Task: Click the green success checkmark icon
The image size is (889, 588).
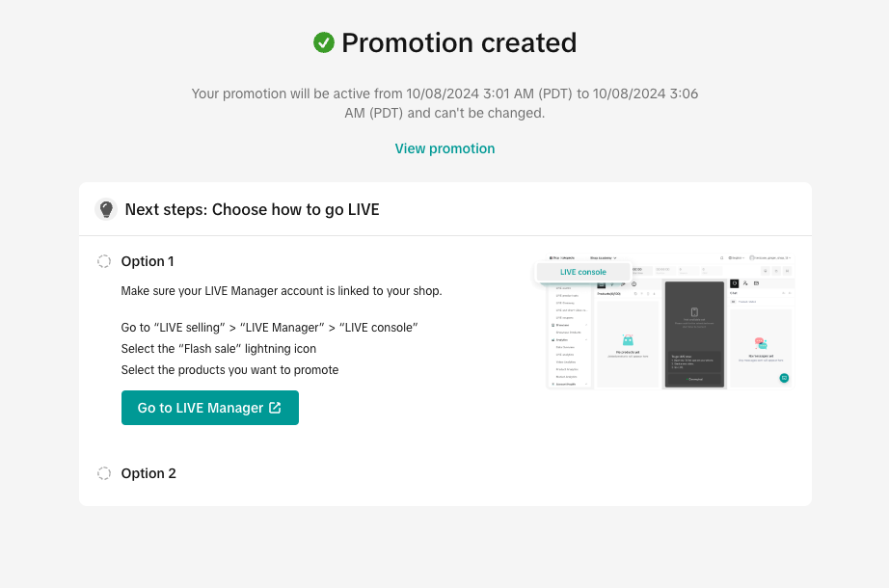Action: click(x=324, y=42)
